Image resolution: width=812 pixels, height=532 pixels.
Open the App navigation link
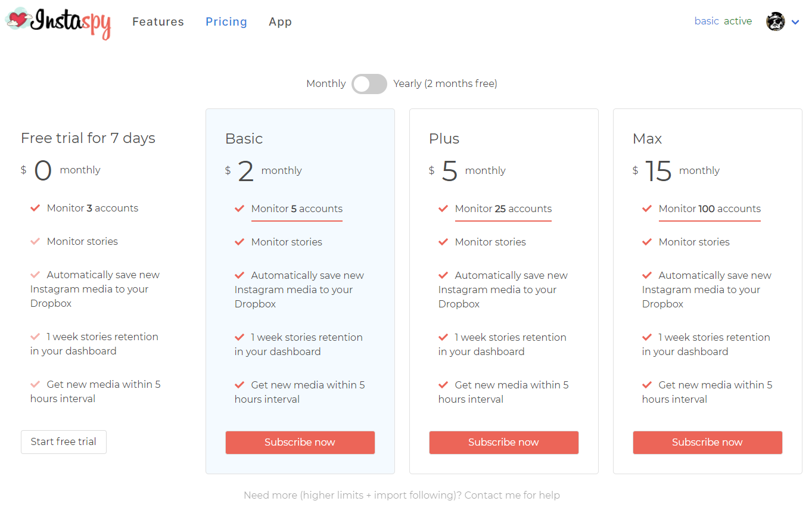pyautogui.click(x=280, y=22)
